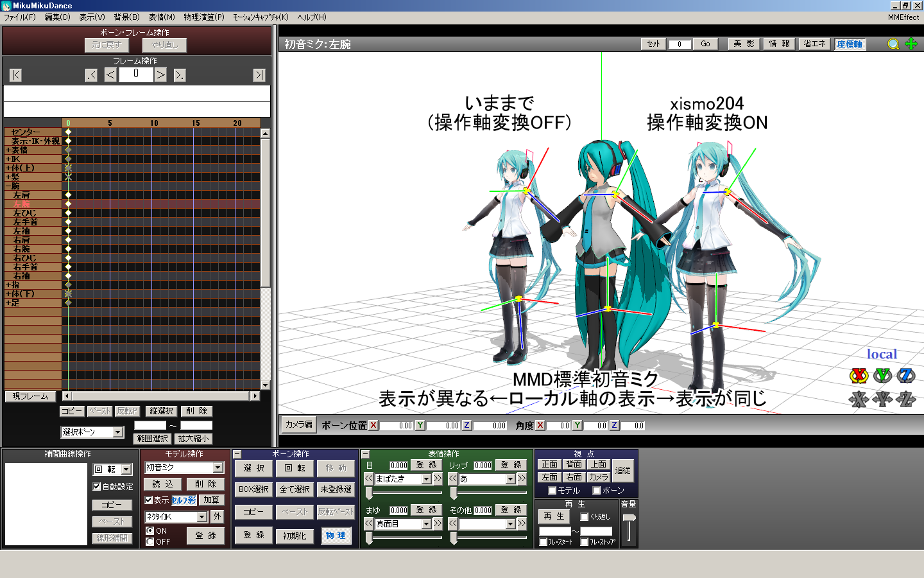924x578 pixels.
Task: Click the 座標軸 axis display button
Action: 849,44
